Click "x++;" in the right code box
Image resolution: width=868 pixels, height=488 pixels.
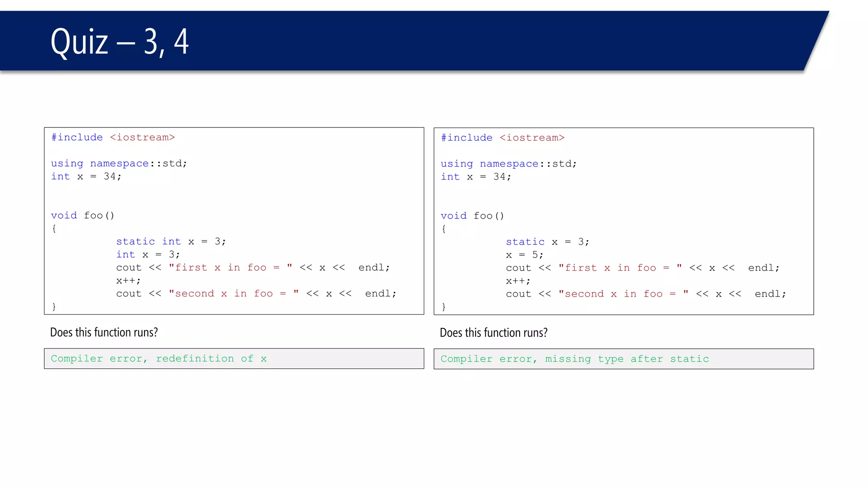click(517, 281)
